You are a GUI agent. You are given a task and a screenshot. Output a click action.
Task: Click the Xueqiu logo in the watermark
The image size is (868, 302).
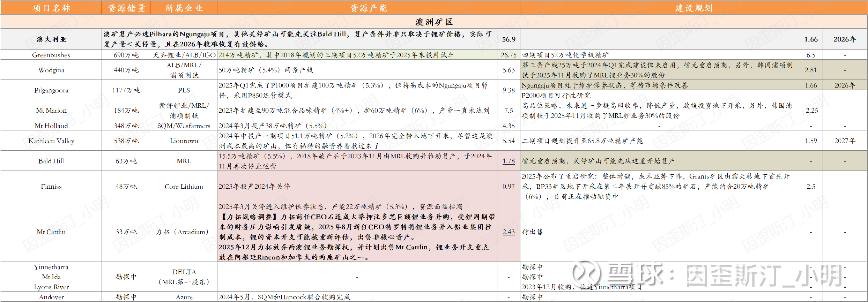click(x=586, y=274)
